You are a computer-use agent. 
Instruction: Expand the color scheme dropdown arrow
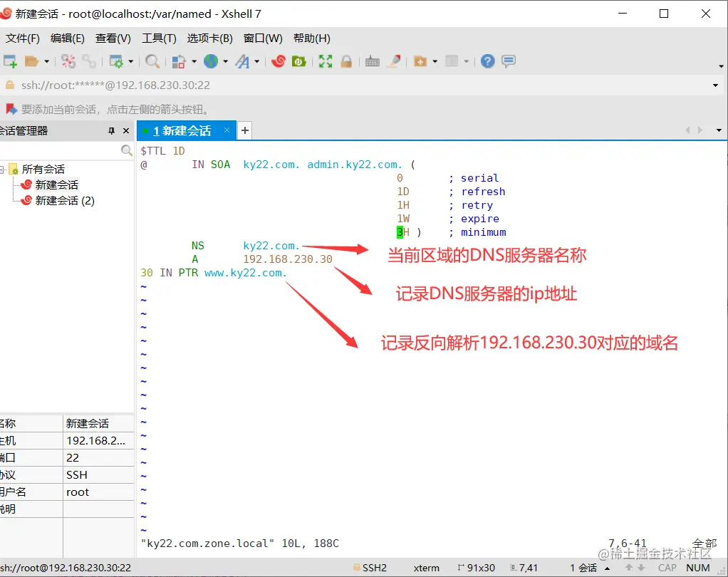pyautogui.click(x=194, y=61)
